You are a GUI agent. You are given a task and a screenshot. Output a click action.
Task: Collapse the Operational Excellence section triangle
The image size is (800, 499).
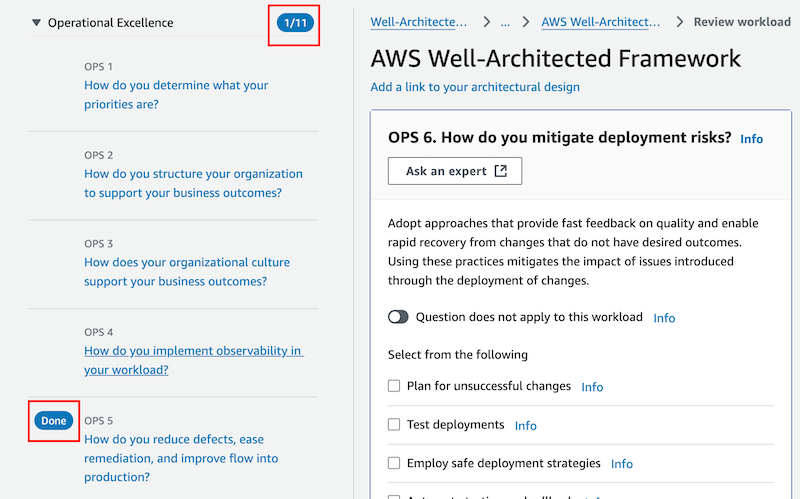click(x=36, y=22)
